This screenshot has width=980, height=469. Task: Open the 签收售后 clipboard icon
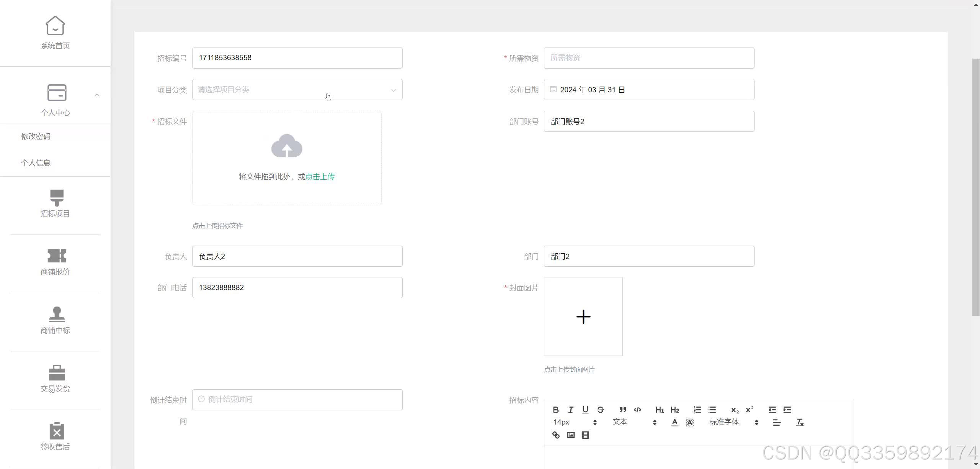57,431
